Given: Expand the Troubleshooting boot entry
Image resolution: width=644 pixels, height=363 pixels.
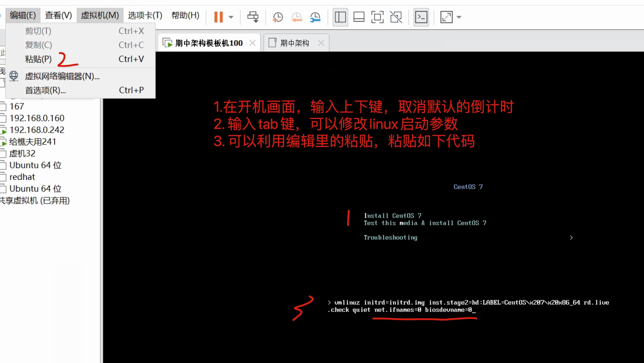Looking at the screenshot, I should tap(571, 237).
